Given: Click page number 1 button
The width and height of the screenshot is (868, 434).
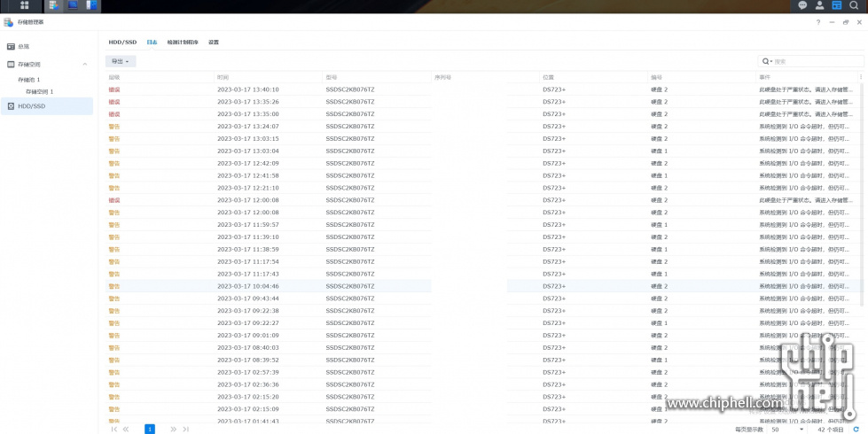Looking at the screenshot, I should pyautogui.click(x=150, y=429).
